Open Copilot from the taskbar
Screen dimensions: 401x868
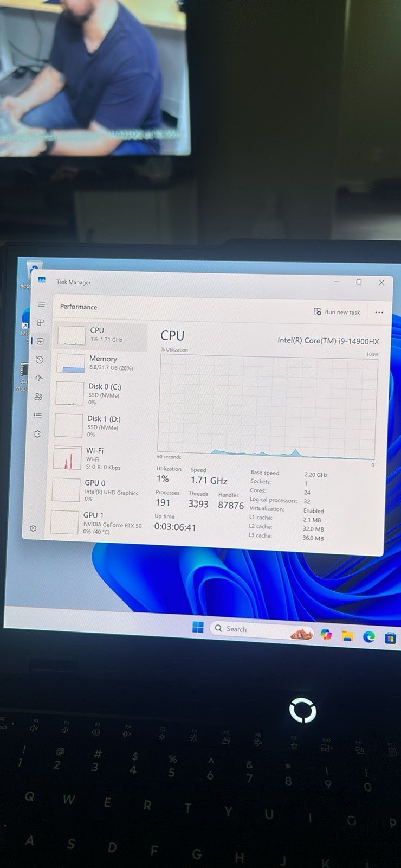(x=326, y=635)
